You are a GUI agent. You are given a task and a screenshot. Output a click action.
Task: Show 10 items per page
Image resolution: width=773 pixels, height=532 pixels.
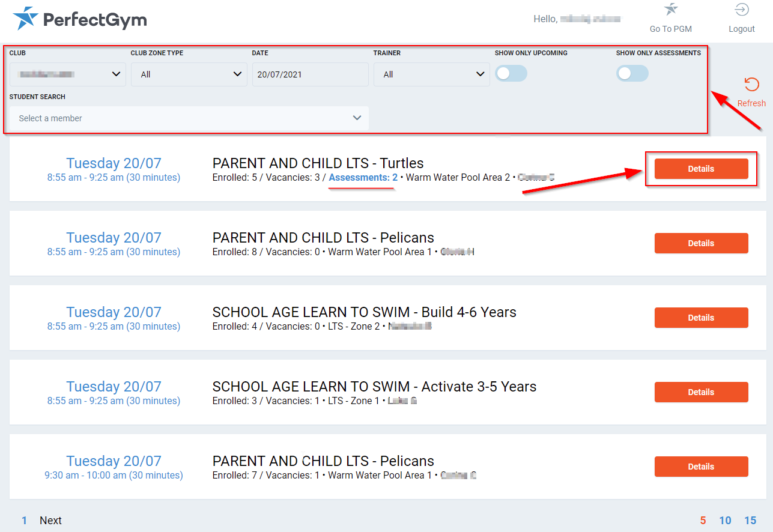(725, 521)
